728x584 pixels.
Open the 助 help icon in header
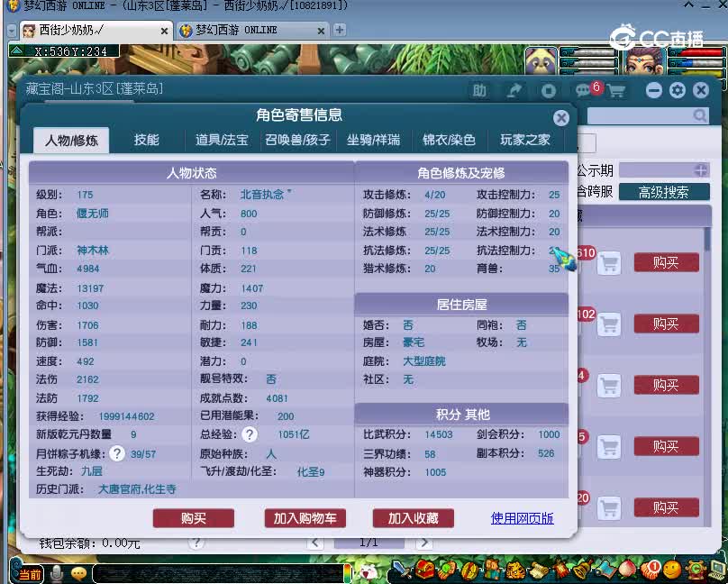tap(479, 90)
